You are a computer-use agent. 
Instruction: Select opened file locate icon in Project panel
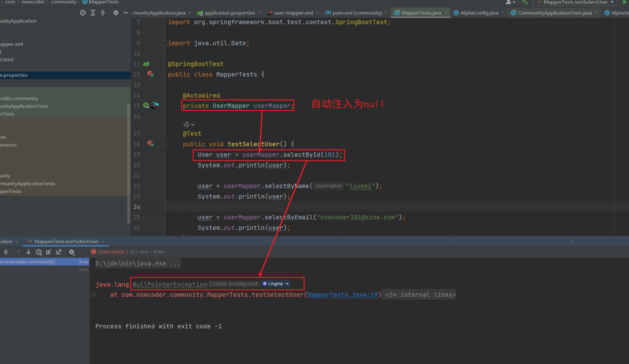(83, 13)
